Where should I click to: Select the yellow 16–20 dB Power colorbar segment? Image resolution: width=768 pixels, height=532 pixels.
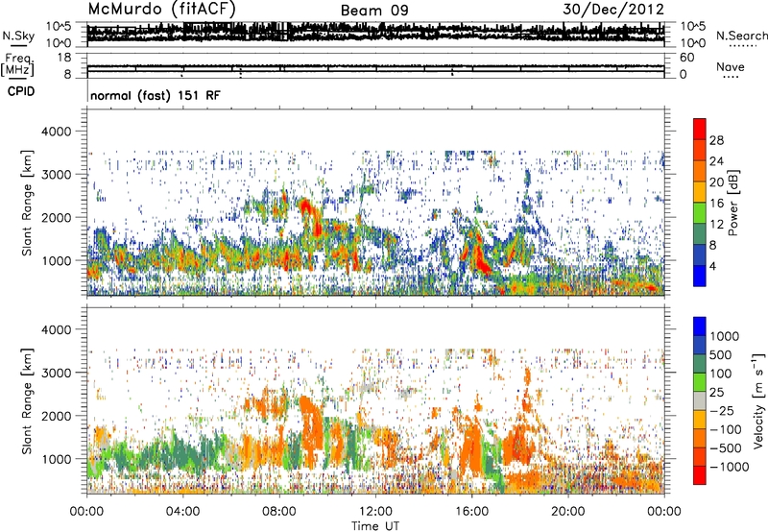(700, 192)
